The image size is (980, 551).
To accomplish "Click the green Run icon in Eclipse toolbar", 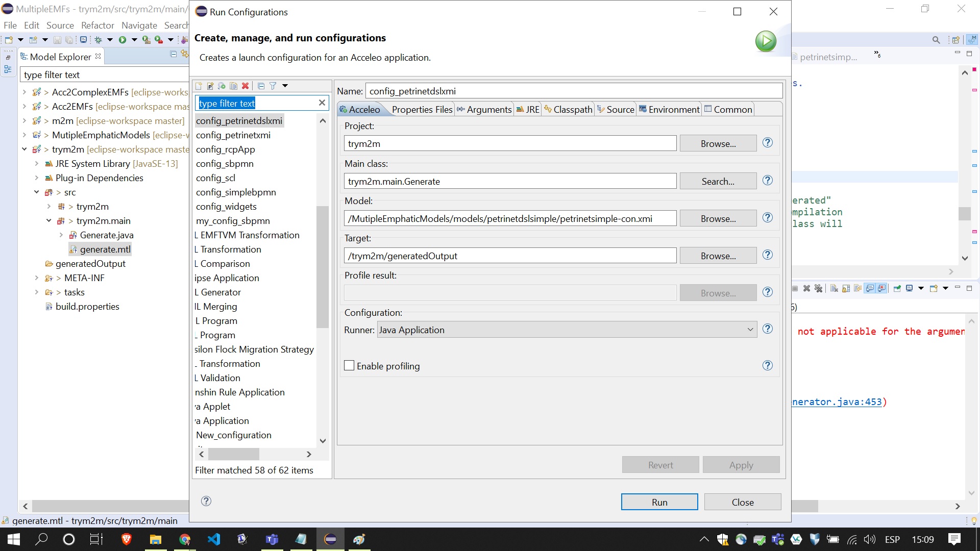I will pyautogui.click(x=122, y=40).
